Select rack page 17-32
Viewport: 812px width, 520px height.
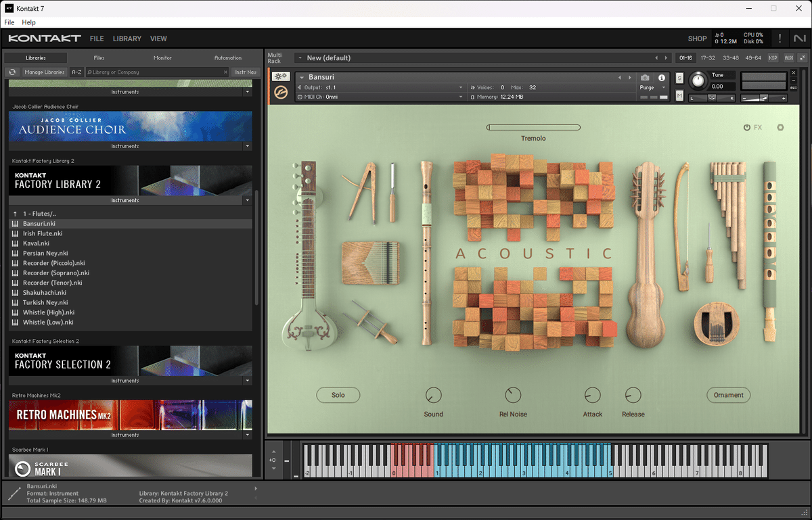coord(708,58)
